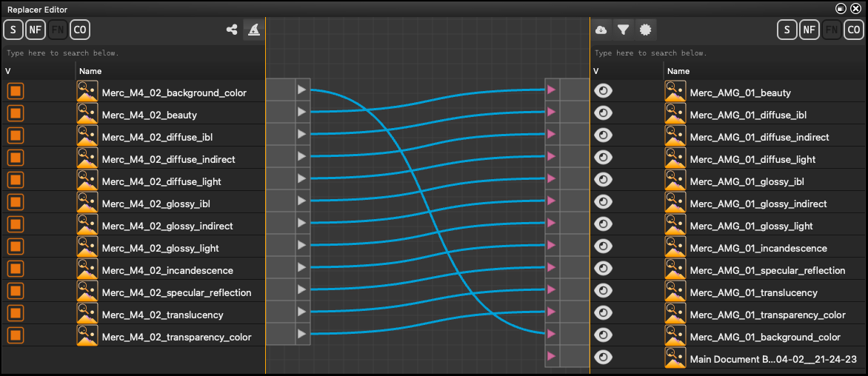Open the funnel filter icon
The image size is (868, 376).
(x=623, y=30)
